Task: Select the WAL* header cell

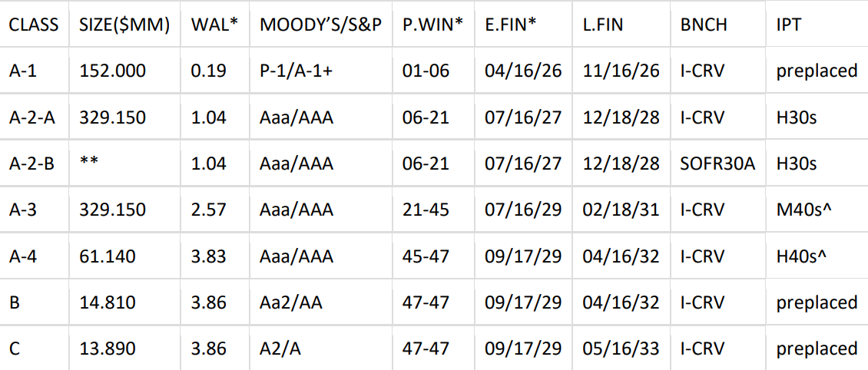Action: point(214,25)
